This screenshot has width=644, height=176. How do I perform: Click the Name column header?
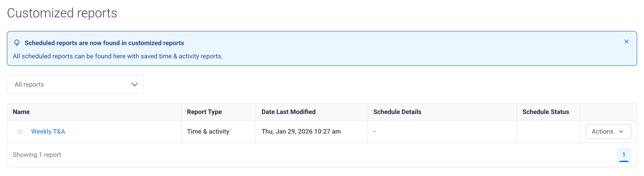[21, 112]
